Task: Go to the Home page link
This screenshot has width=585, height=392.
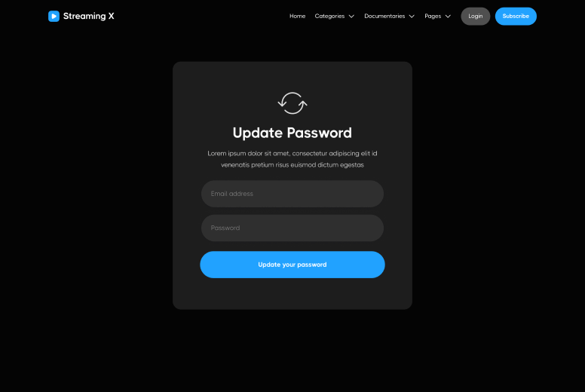Action: coord(297,16)
